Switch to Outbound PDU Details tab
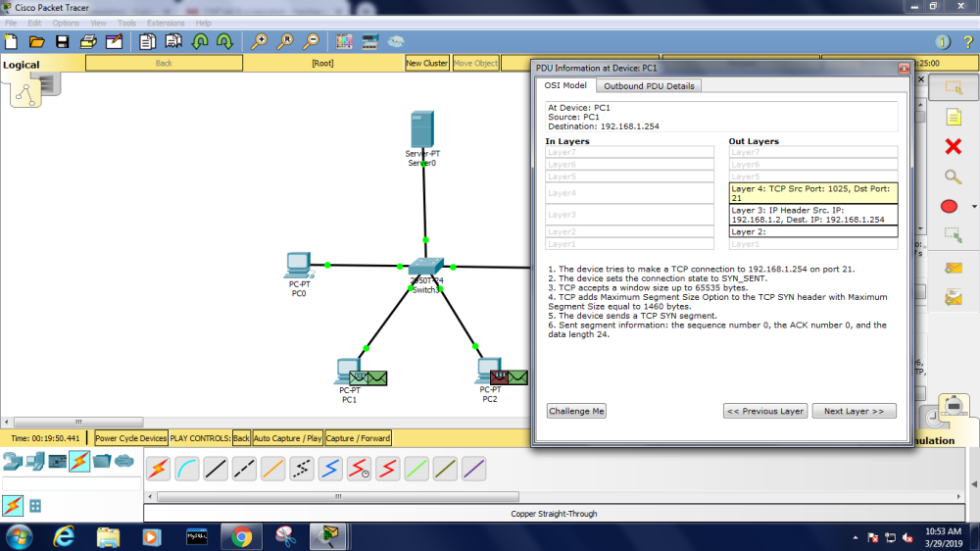Image resolution: width=980 pixels, height=551 pixels. (x=649, y=86)
